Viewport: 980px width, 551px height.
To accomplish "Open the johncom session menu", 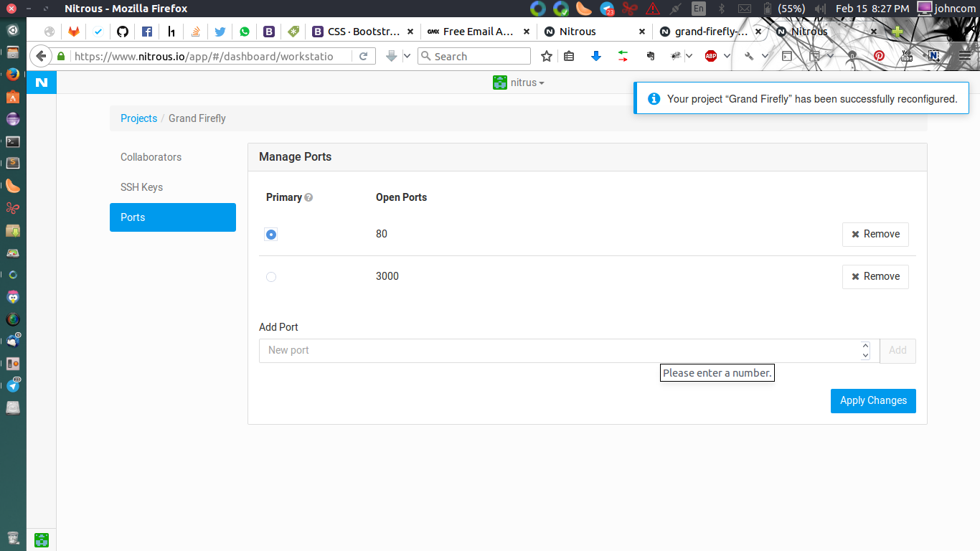I will 946,9.
